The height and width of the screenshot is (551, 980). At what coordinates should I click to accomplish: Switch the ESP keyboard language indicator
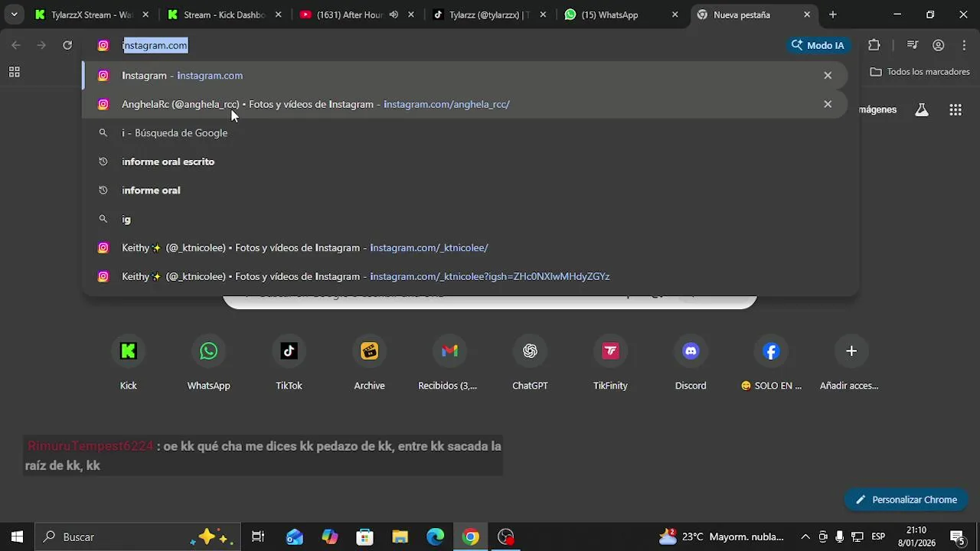pos(878,537)
